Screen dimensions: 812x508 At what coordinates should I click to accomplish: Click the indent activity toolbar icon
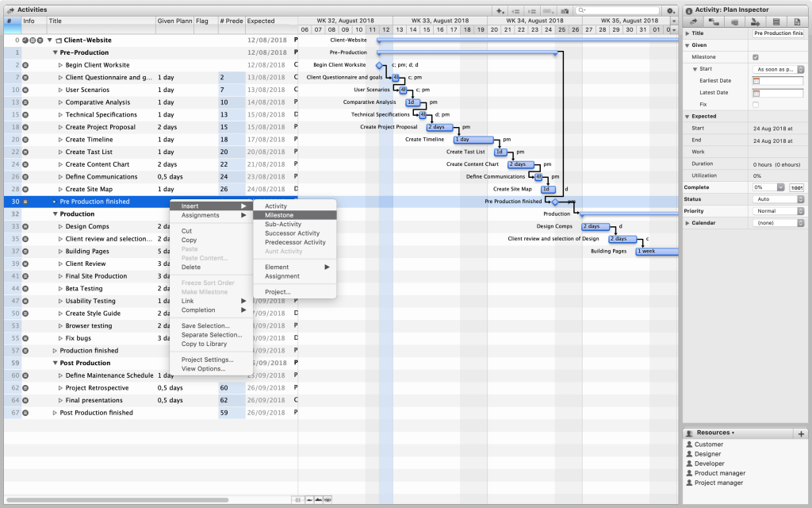(x=531, y=10)
